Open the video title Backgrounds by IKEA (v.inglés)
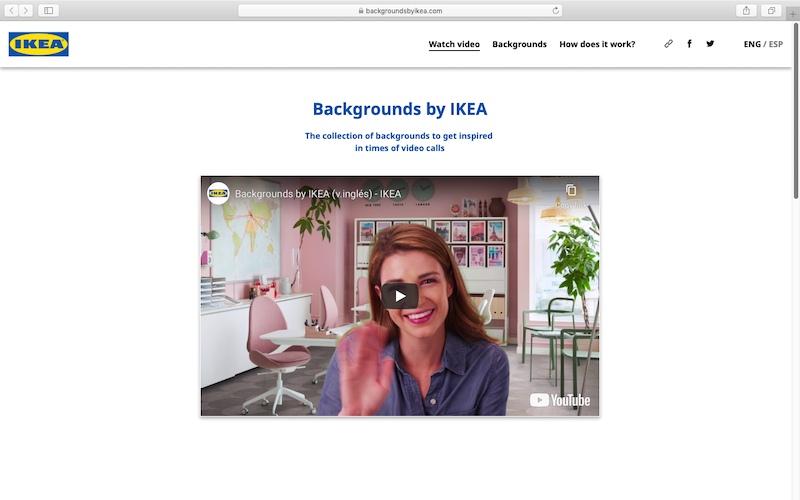This screenshot has height=500, width=800. (x=318, y=194)
